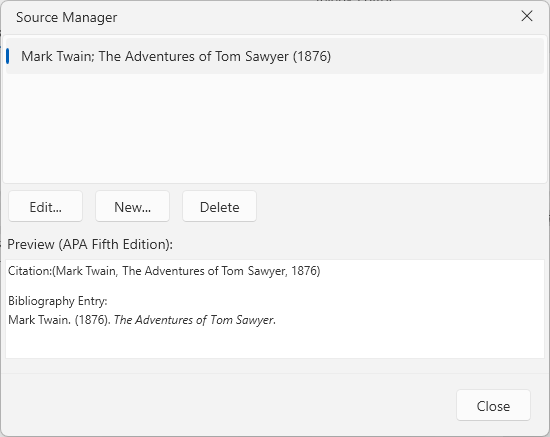Open the Edit... source dialog
Image resolution: width=550 pixels, height=437 pixels.
coord(46,207)
